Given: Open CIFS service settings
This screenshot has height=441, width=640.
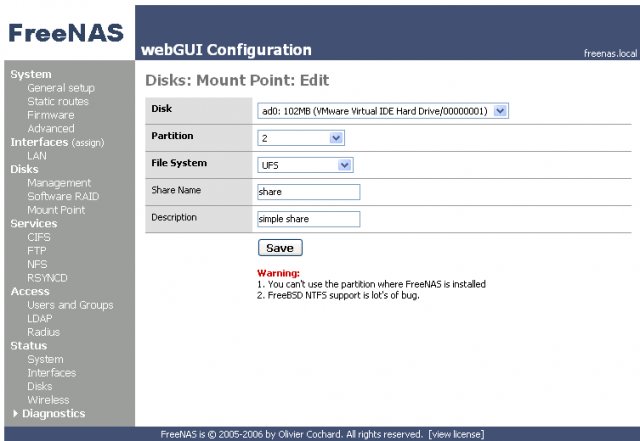Looking at the screenshot, I should point(41,237).
